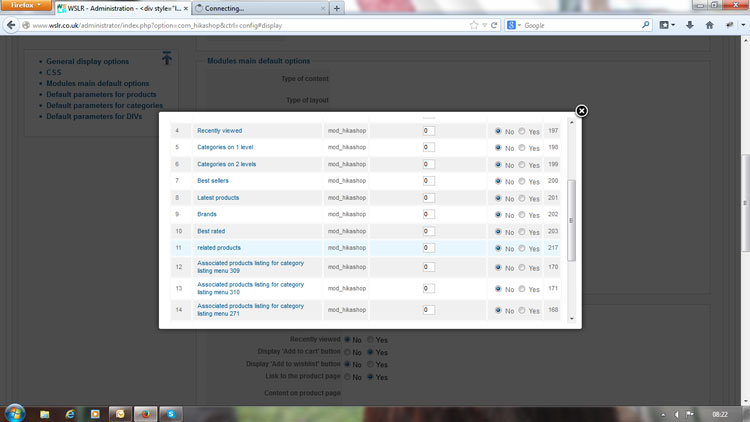Open the Firefox menu button dropdown

point(26,5)
